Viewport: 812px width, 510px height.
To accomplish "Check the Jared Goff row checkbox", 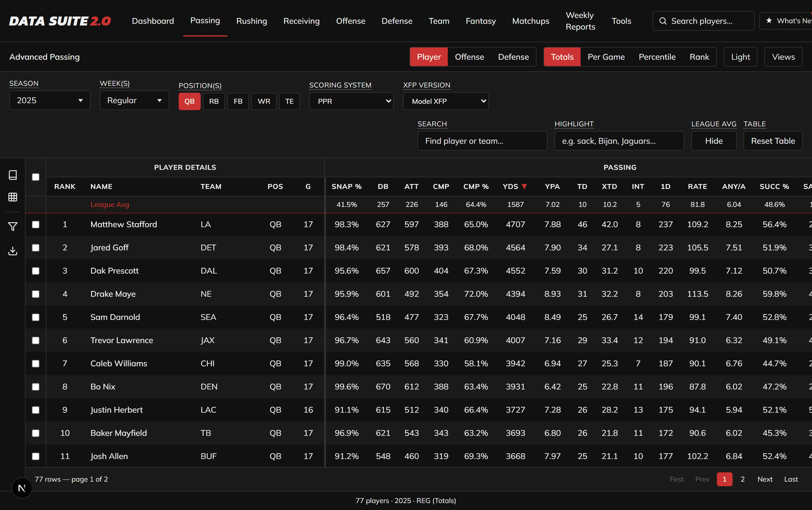I will tap(36, 247).
